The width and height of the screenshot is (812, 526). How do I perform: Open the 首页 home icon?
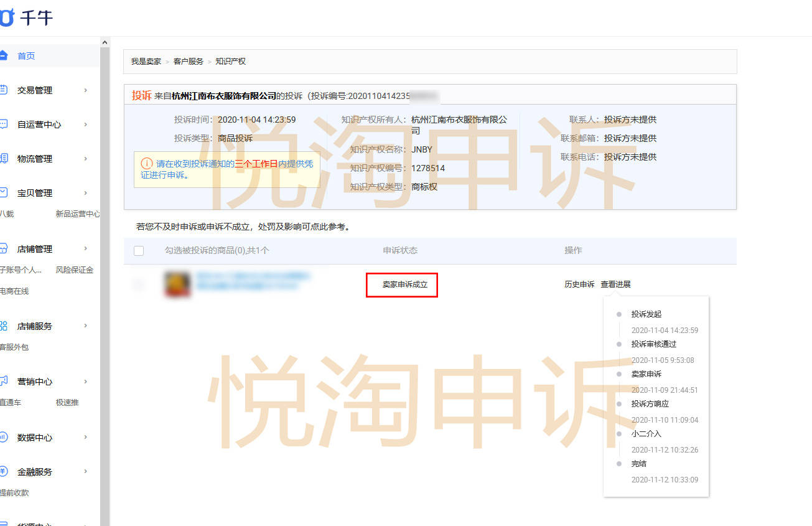click(3, 56)
